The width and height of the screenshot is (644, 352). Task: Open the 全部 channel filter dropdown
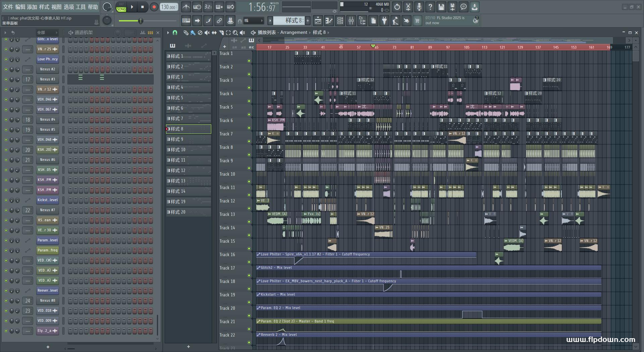(47, 33)
